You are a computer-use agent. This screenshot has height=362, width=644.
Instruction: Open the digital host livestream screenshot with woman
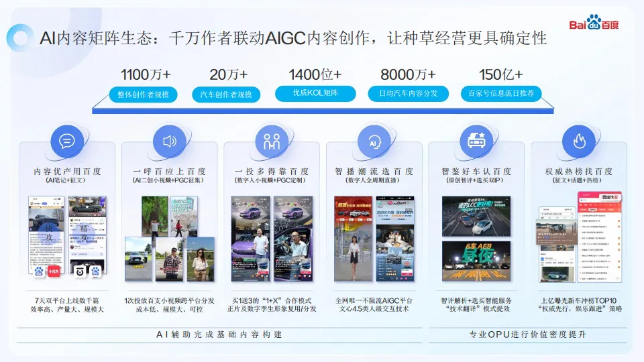click(x=354, y=239)
